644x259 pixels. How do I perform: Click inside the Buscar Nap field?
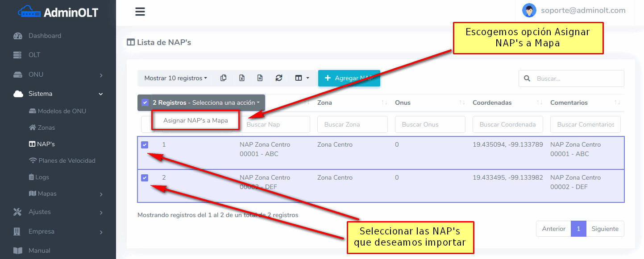pos(276,124)
